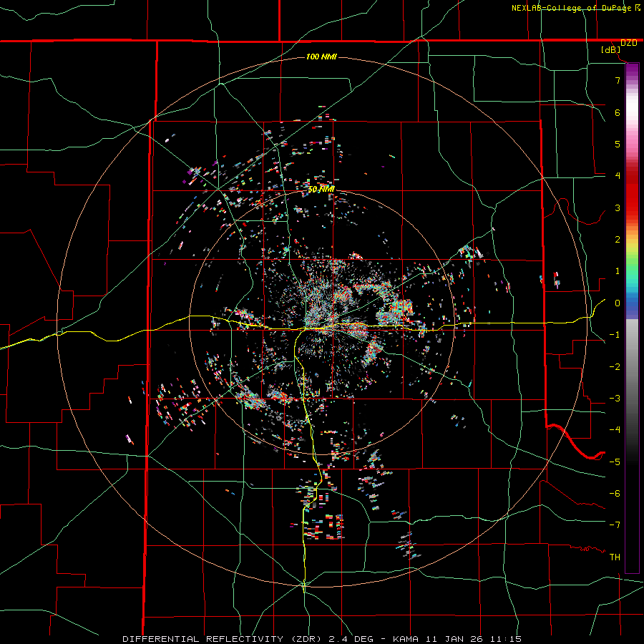Click the 100 NMI range ring label

pyautogui.click(x=321, y=57)
